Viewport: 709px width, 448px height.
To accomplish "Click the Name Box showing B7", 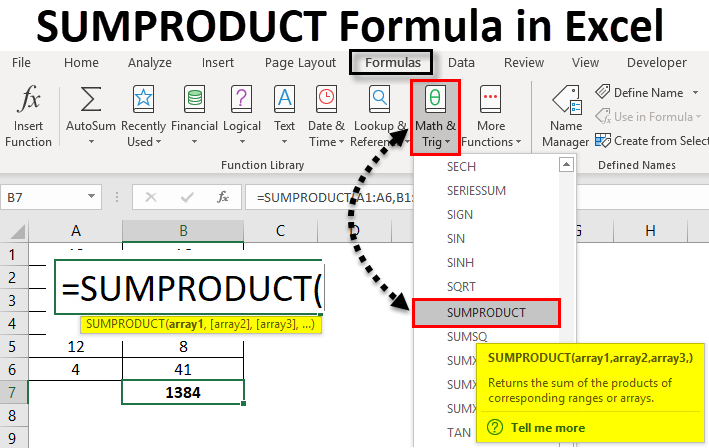I will 51,197.
